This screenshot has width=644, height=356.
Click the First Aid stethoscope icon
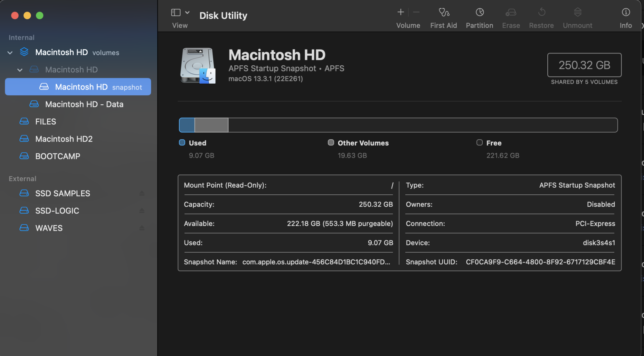tap(444, 13)
